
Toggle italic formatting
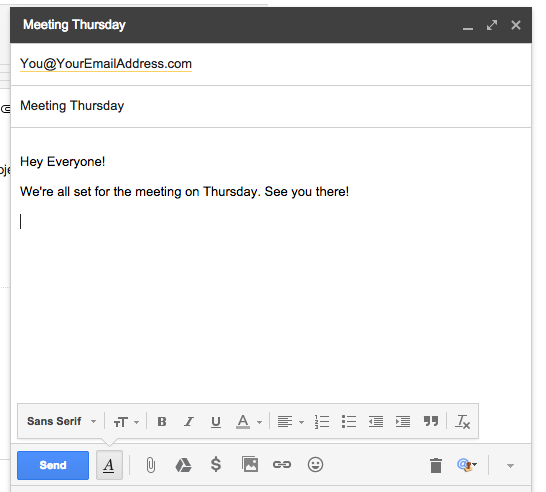pos(189,422)
